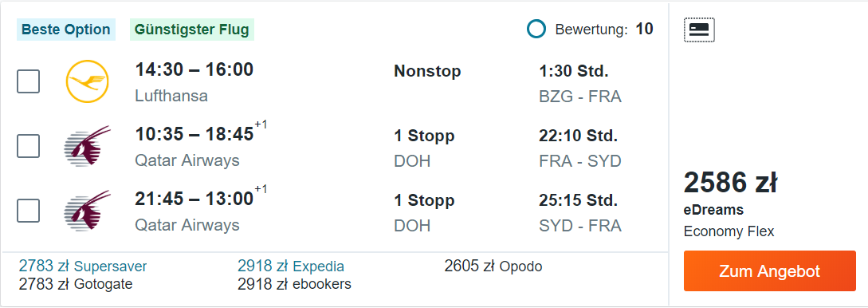Click the circular Bewertung rating ring icon

(536, 30)
